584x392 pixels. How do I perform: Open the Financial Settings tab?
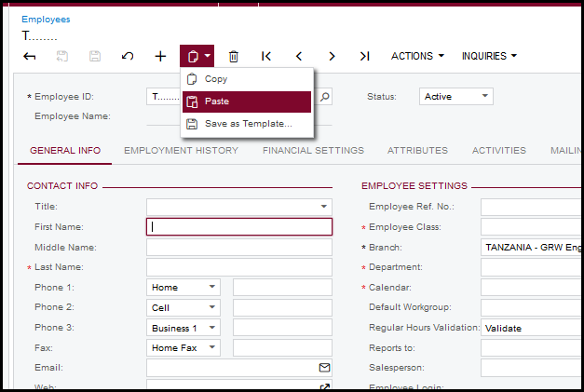click(313, 151)
